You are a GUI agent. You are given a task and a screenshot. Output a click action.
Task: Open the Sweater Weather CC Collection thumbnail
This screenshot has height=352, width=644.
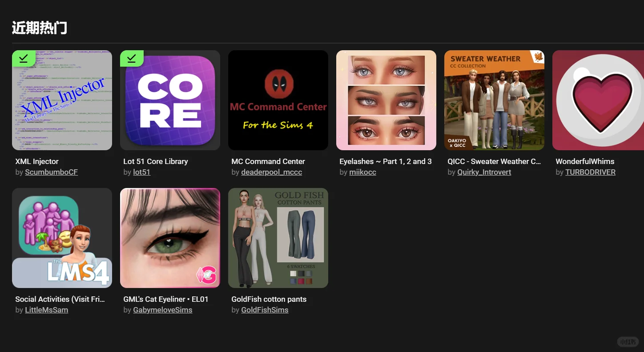coord(494,100)
